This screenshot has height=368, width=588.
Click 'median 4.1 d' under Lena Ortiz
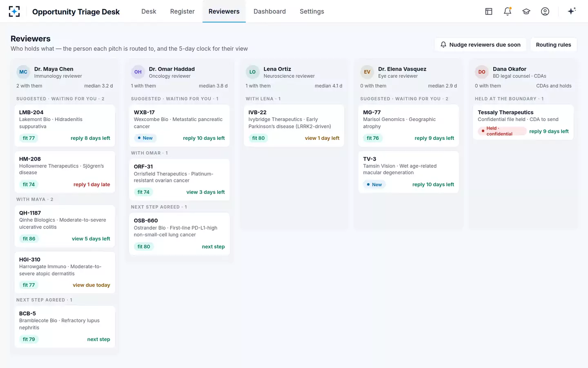tap(328, 86)
